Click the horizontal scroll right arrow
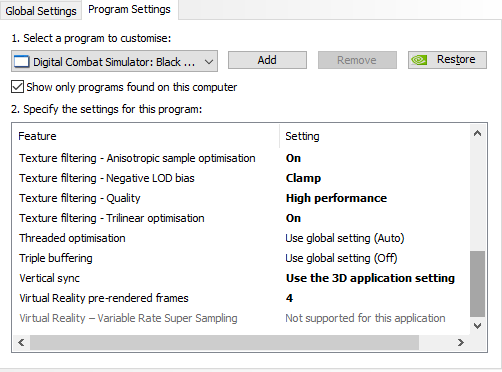This screenshot has width=502, height=372. coord(461,342)
